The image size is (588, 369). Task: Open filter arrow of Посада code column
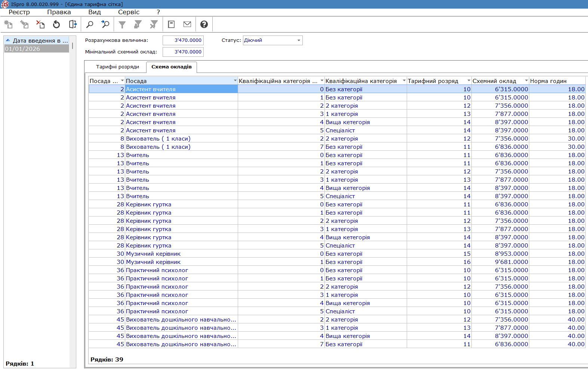coord(122,81)
